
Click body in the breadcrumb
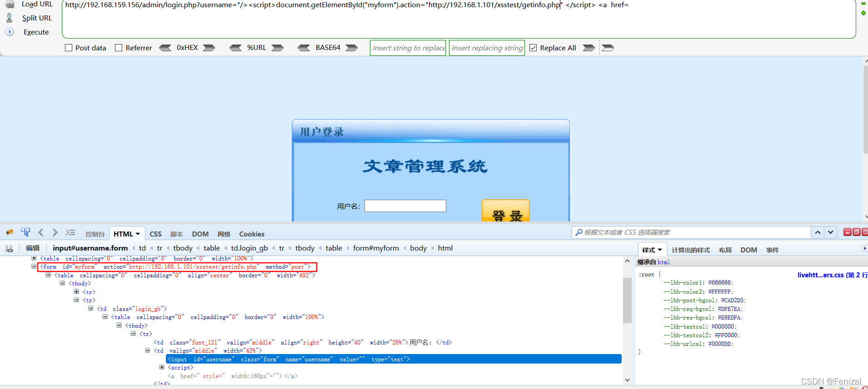pyautogui.click(x=419, y=248)
